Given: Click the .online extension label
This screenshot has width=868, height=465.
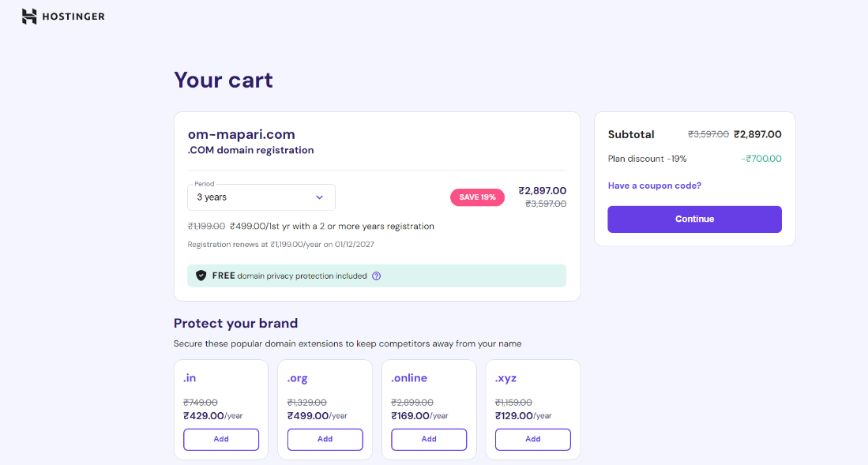Looking at the screenshot, I should pyautogui.click(x=408, y=377).
